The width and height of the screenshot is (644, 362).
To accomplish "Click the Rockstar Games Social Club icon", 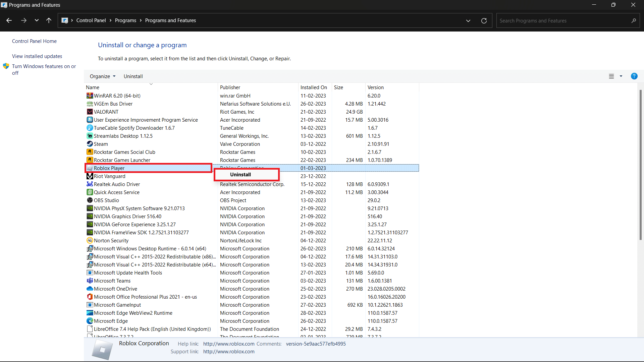I will point(90,152).
